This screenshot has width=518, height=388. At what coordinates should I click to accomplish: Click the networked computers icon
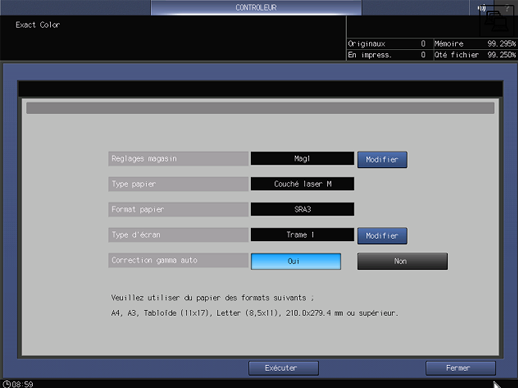pos(496,22)
